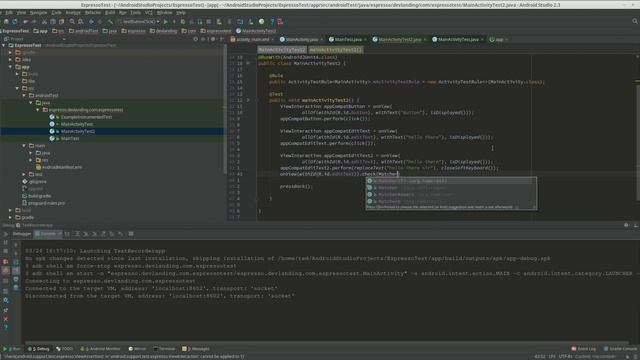Viewport: 640px width, 360px height.
Task: Click the Search Everywhere magnifier at top right
Action: [635, 21]
